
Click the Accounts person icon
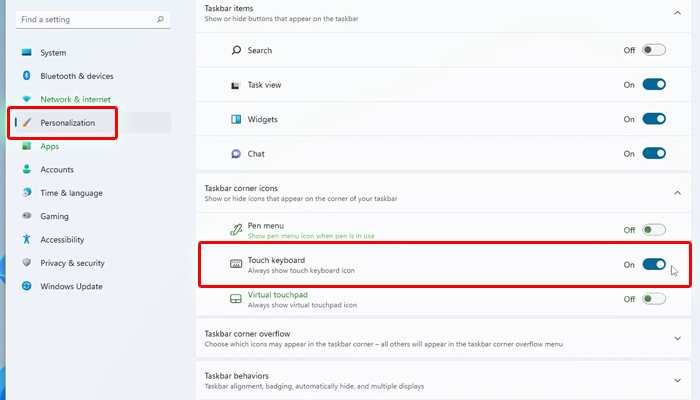click(x=26, y=169)
